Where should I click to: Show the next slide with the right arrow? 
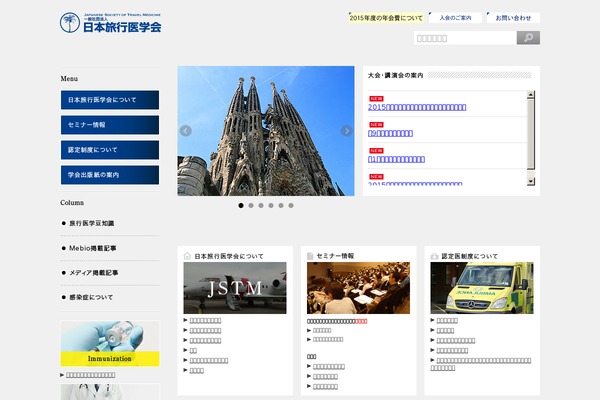346,131
